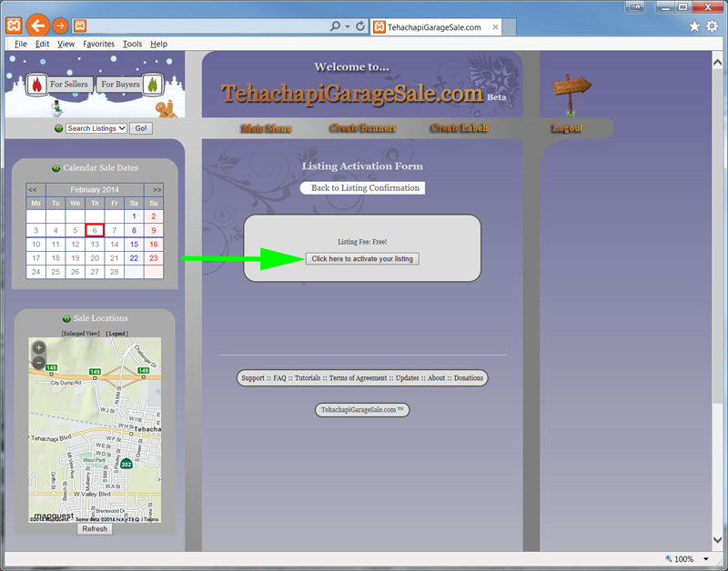
Task: Open the Create Labels link
Action: click(x=460, y=127)
